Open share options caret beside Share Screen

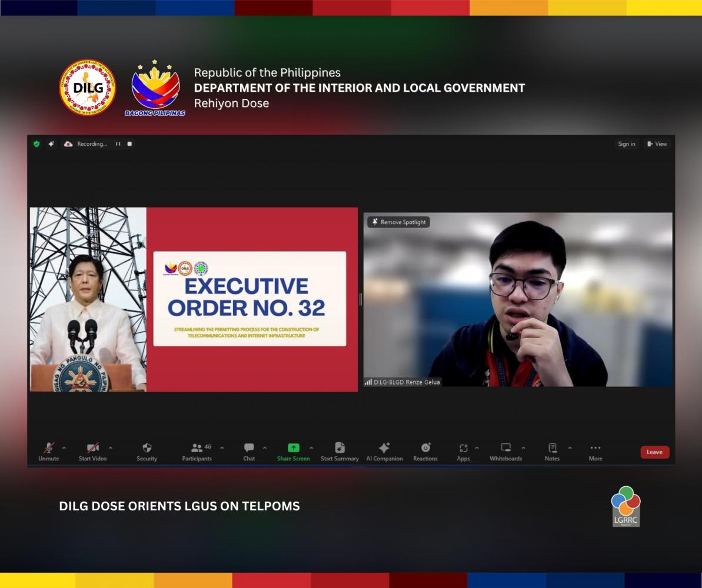coord(311,447)
